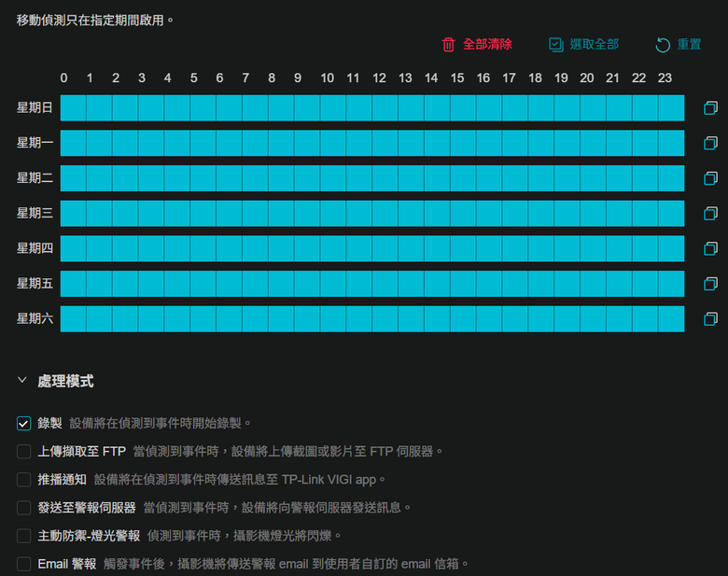Screen dimensions: 728x576
Task: Uncheck the 錄製 checkbox
Action: 23,423
